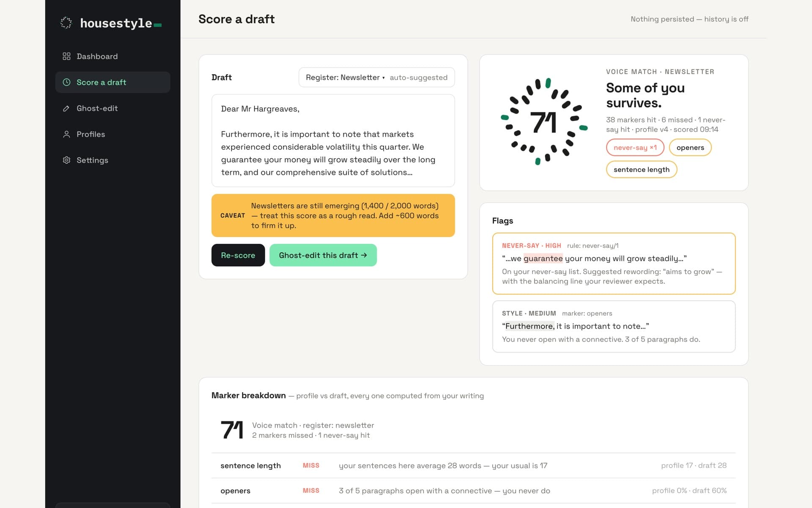Click the auto-suggested label
This screenshot has height=508, width=812.
click(418, 77)
